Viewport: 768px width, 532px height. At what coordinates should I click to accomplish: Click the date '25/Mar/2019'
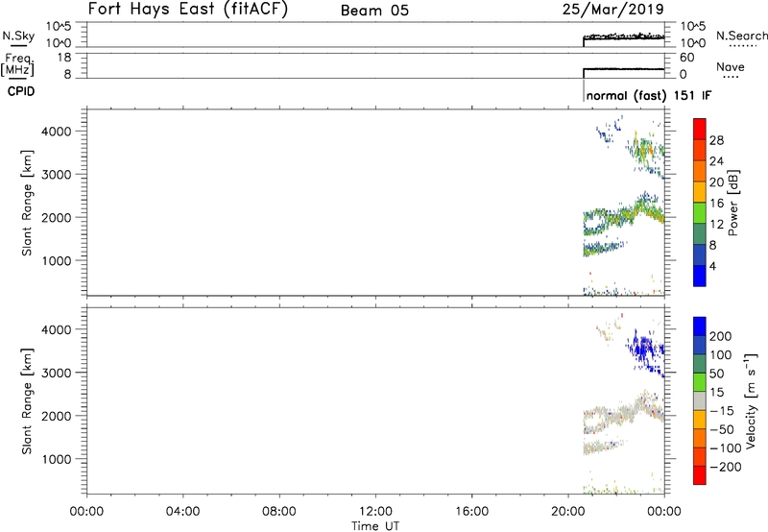(x=613, y=10)
